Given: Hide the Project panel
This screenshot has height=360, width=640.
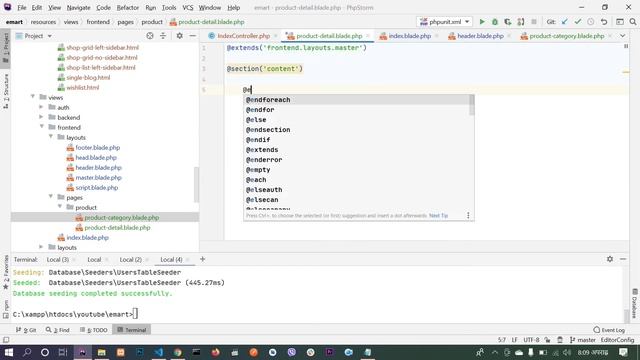Looking at the screenshot, I should (192, 36).
